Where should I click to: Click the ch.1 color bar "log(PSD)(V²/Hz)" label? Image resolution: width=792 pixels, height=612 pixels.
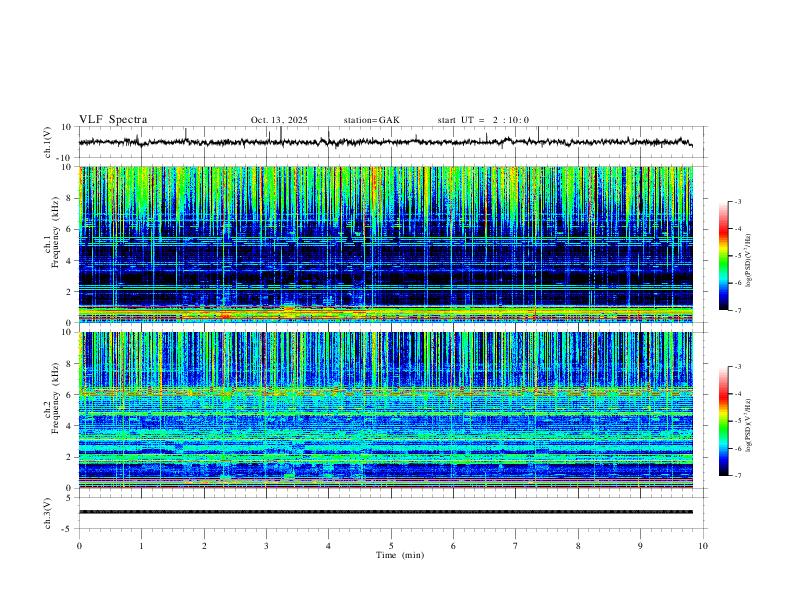[749, 260]
